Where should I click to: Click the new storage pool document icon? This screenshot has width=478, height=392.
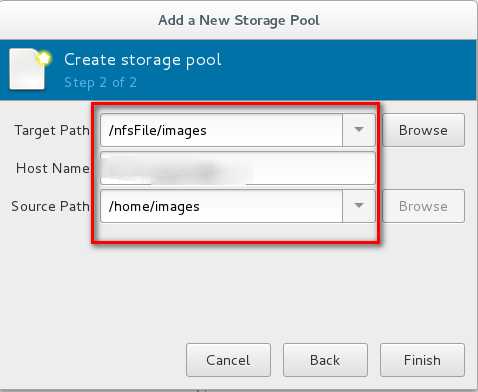click(29, 69)
